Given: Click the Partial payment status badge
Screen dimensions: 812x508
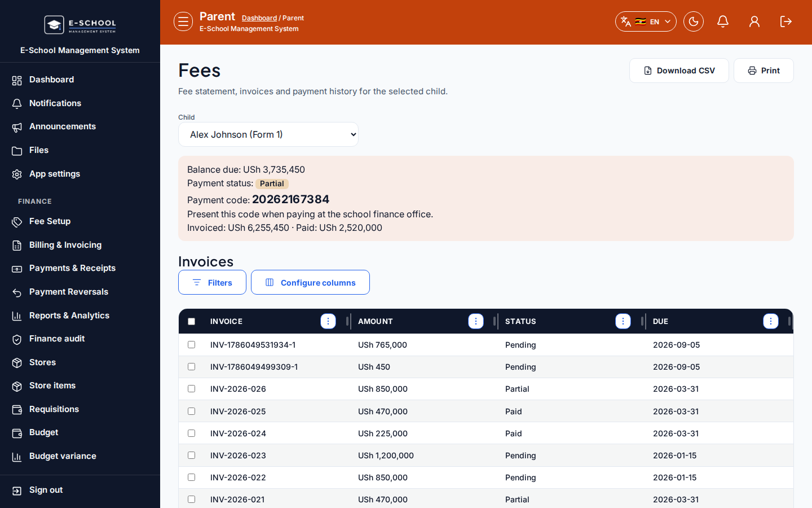Looking at the screenshot, I should (272, 183).
